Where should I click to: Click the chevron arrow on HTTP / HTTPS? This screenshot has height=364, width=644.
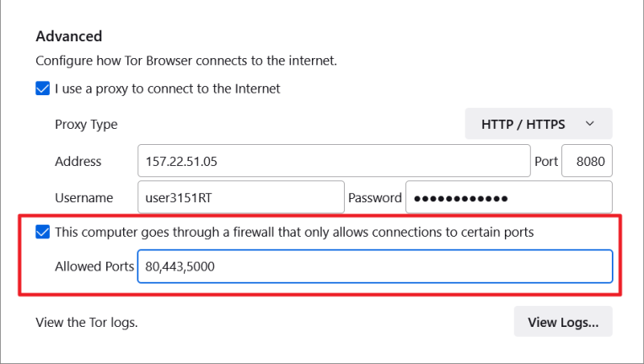(590, 124)
